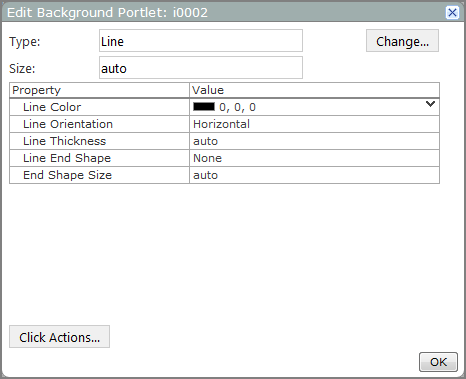The width and height of the screenshot is (466, 379).
Task: Select the Line End Shape property label
Action: (67, 158)
